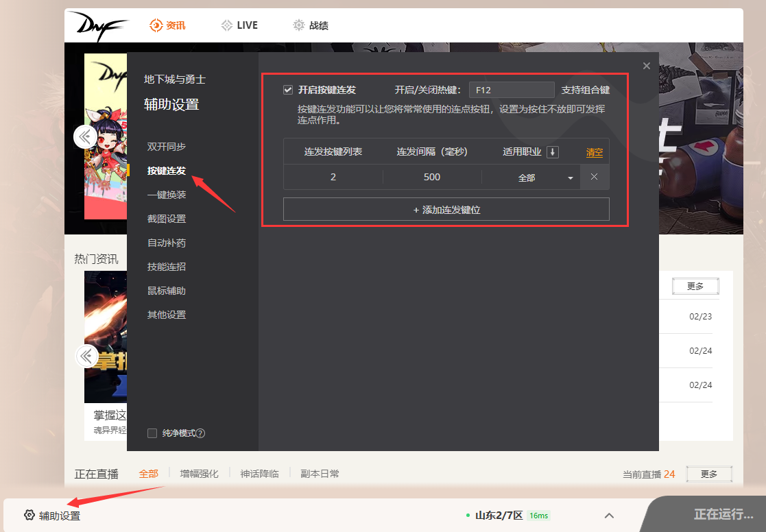Expand the upward chevron in the bottom bar

(609, 516)
